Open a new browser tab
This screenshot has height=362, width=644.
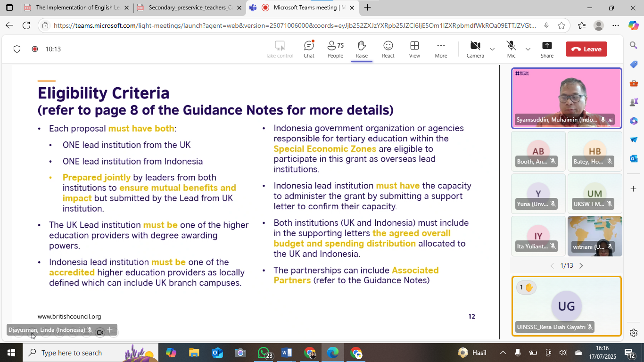[x=367, y=8]
